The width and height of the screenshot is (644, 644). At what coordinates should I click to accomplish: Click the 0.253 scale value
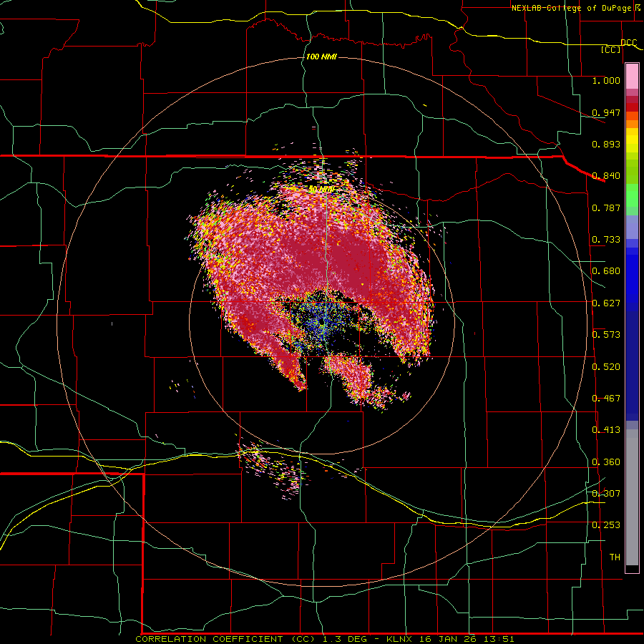(606, 525)
